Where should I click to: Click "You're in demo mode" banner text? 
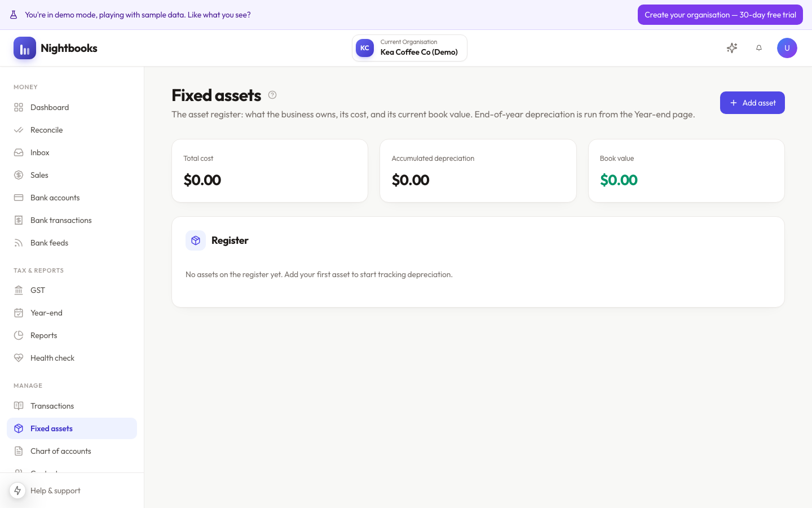[138, 15]
